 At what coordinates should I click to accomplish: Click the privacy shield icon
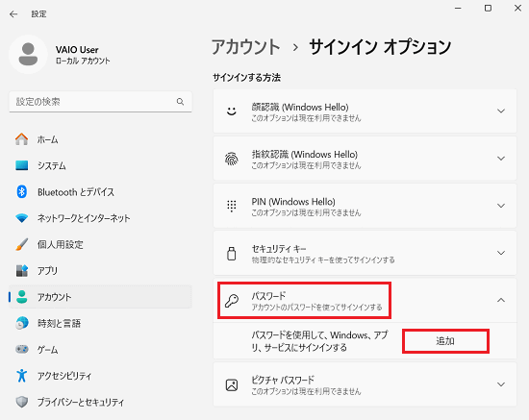point(21,402)
